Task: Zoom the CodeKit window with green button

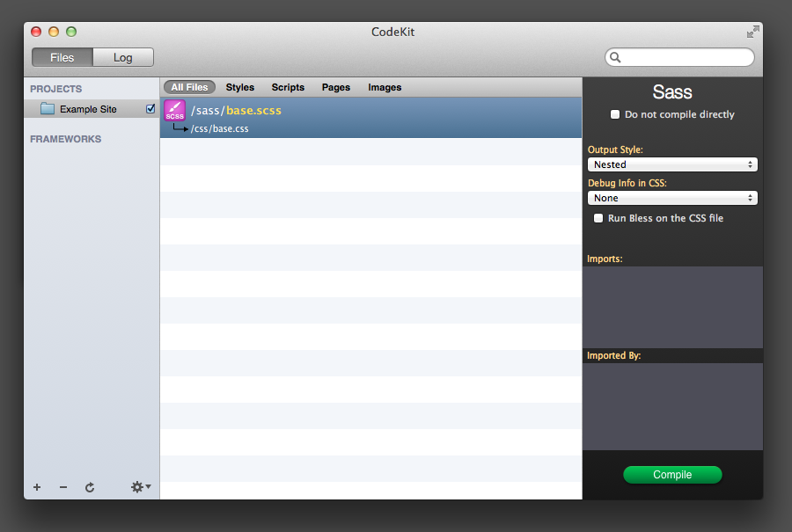Action: coord(71,32)
